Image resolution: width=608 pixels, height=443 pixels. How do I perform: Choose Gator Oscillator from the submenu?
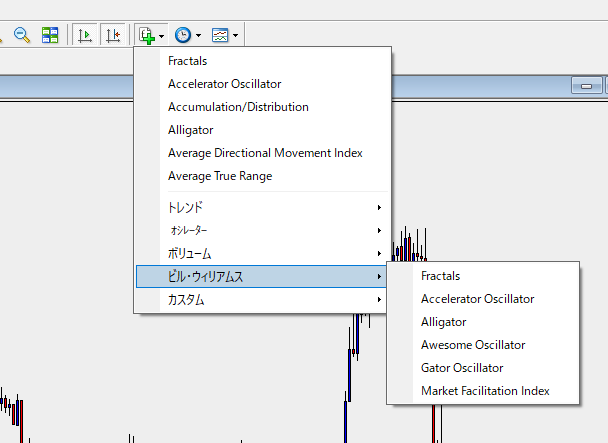462,368
